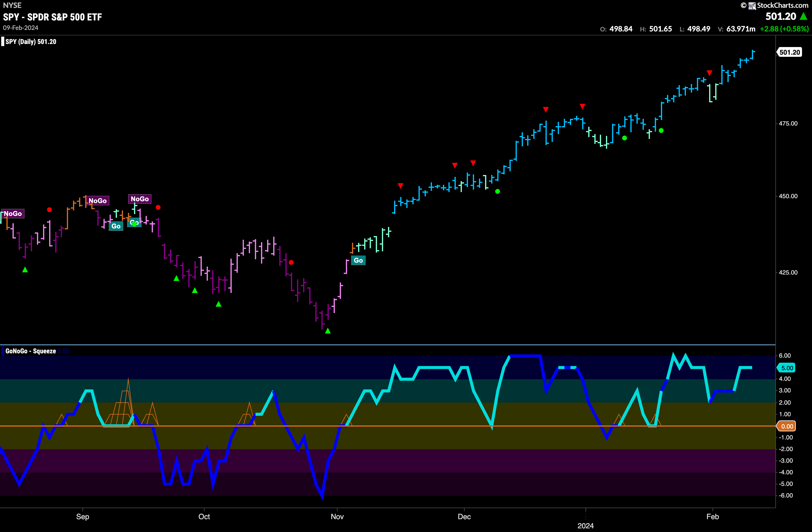Image resolution: width=812 pixels, height=532 pixels.
Task: Click the Dec label on the time axis
Action: click(x=464, y=517)
